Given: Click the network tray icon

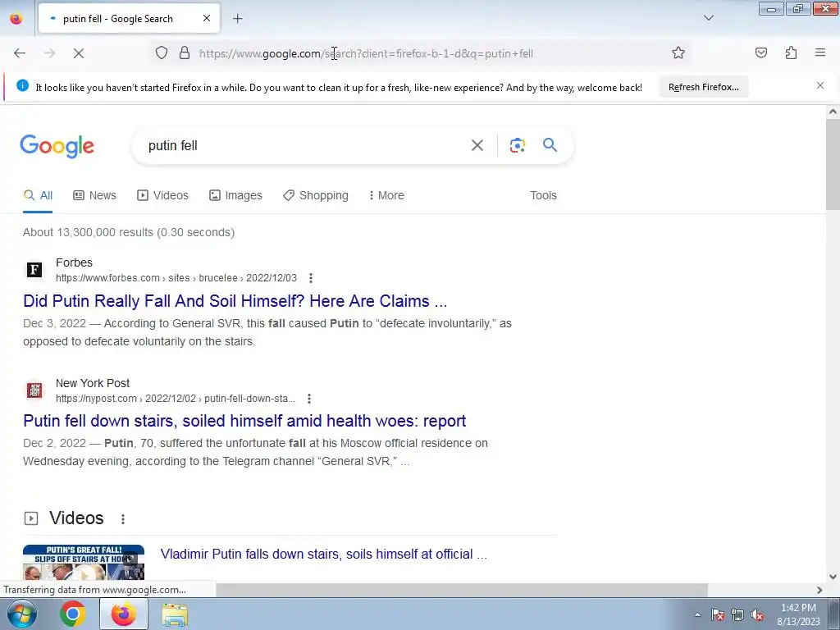Looking at the screenshot, I should click(x=737, y=615).
